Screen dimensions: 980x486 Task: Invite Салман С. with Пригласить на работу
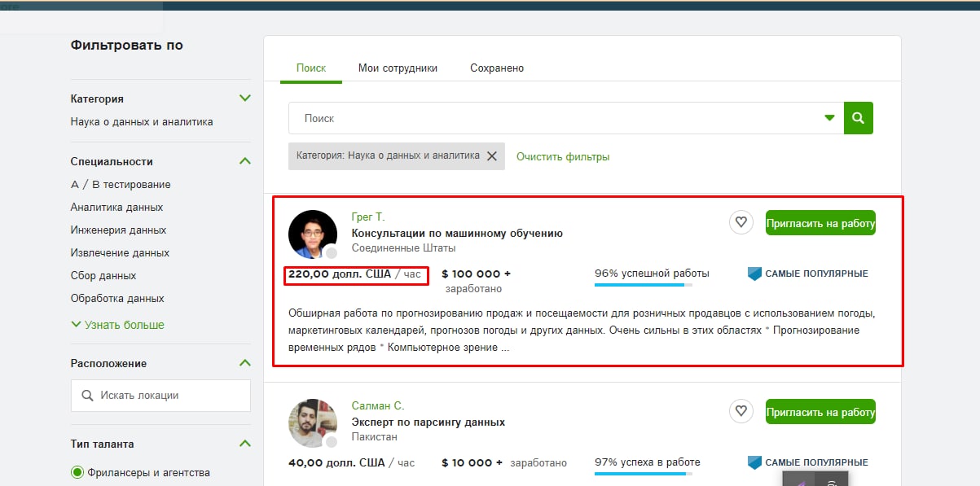coord(820,412)
